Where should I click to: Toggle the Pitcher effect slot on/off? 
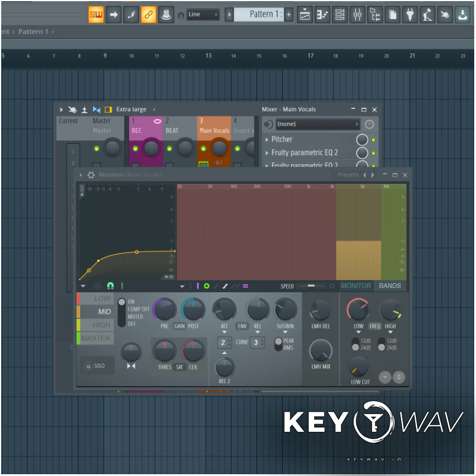click(x=373, y=140)
